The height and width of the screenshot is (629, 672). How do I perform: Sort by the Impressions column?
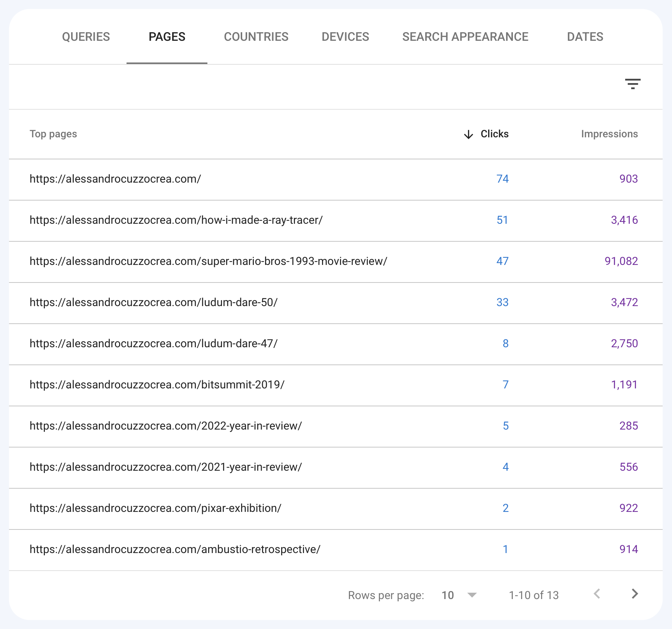[x=609, y=134]
